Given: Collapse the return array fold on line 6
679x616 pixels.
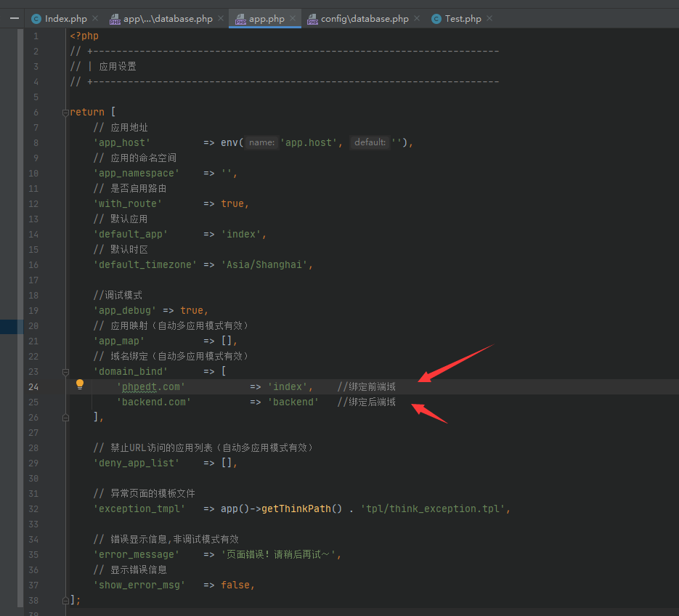Looking at the screenshot, I should 65,113.
